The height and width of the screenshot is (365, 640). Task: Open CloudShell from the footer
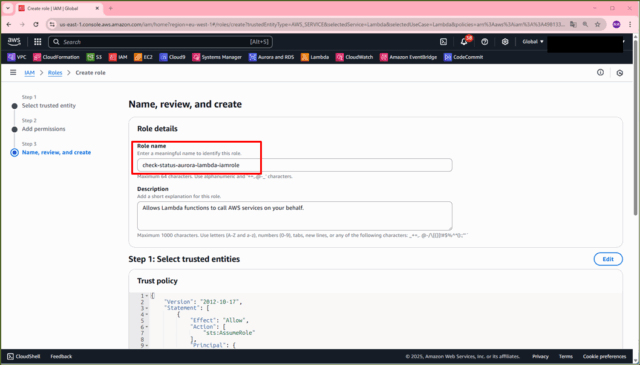[x=24, y=356]
